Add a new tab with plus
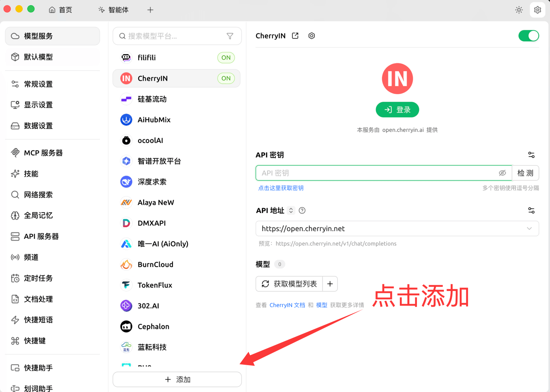 (x=150, y=10)
